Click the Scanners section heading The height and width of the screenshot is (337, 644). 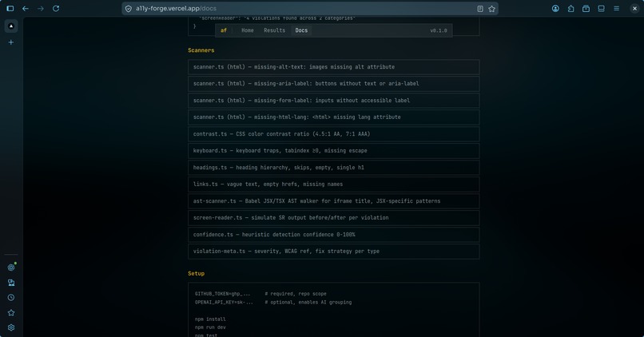click(201, 50)
